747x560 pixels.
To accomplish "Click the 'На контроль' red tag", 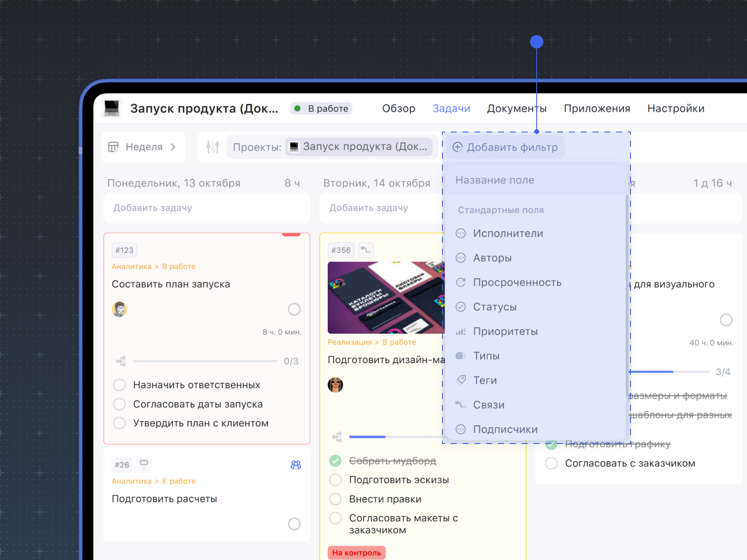I will click(x=357, y=552).
